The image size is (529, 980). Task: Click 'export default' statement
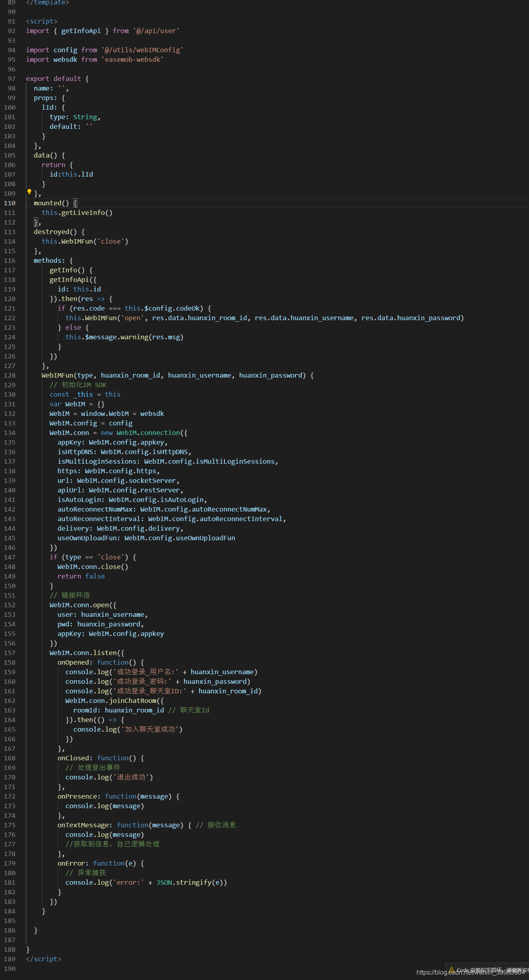point(53,79)
